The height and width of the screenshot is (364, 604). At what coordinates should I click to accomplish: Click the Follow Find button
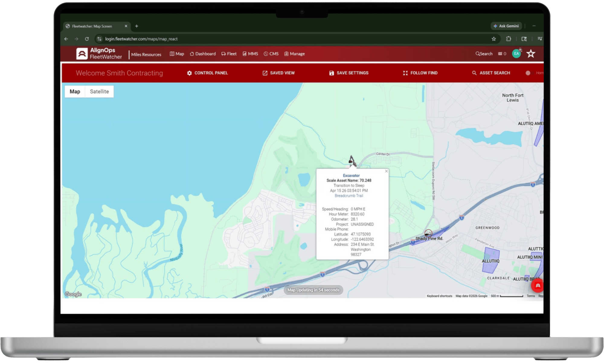click(x=420, y=73)
